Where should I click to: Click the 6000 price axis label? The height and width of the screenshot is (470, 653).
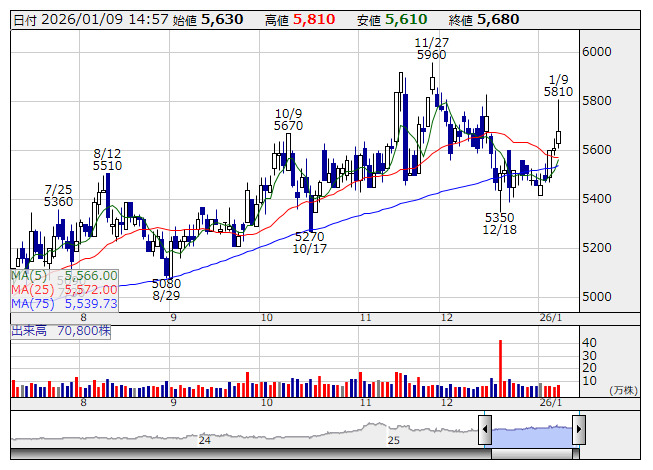pyautogui.click(x=597, y=52)
